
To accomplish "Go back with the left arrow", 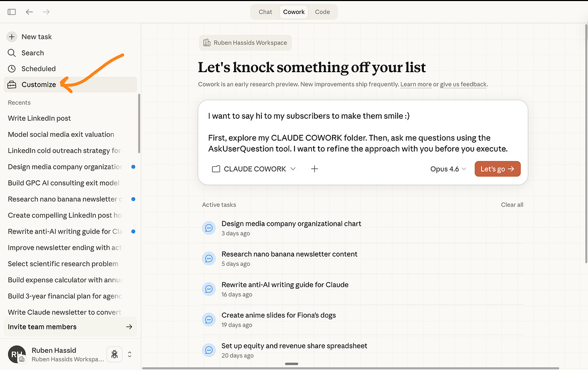I will point(29,12).
